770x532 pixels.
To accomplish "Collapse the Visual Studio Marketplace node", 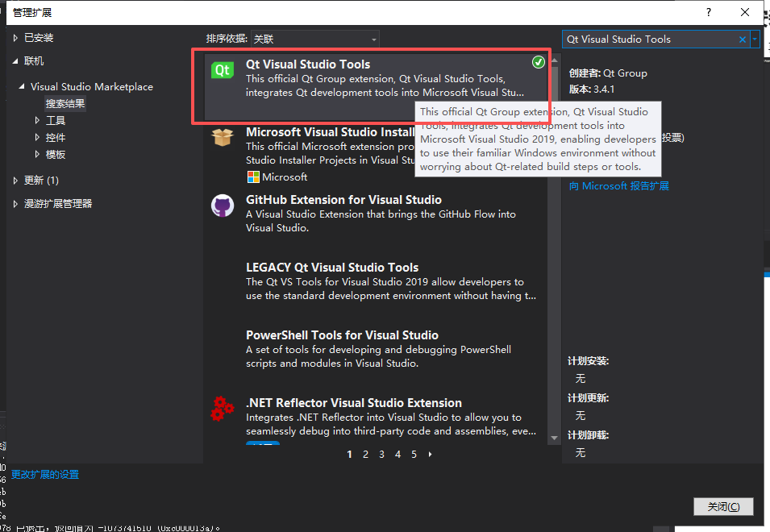I will 22,86.
